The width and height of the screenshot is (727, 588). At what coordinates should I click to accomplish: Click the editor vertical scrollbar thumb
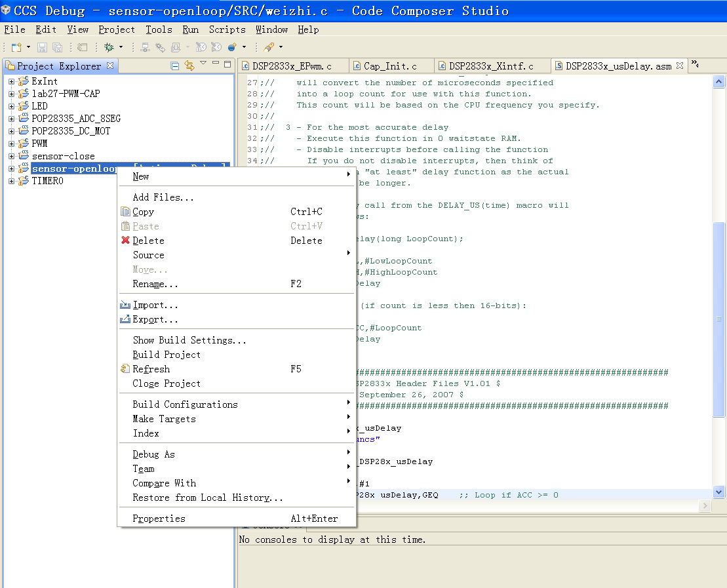pos(718,319)
